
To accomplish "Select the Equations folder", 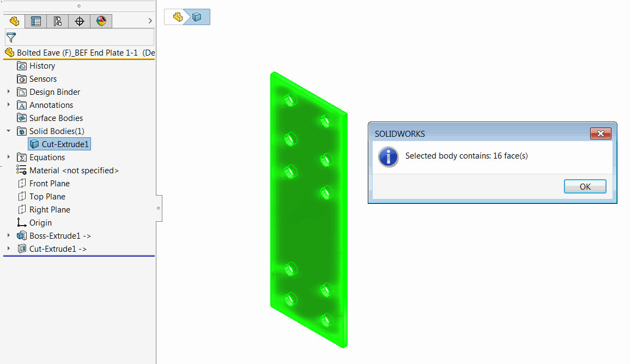I will click(x=47, y=157).
